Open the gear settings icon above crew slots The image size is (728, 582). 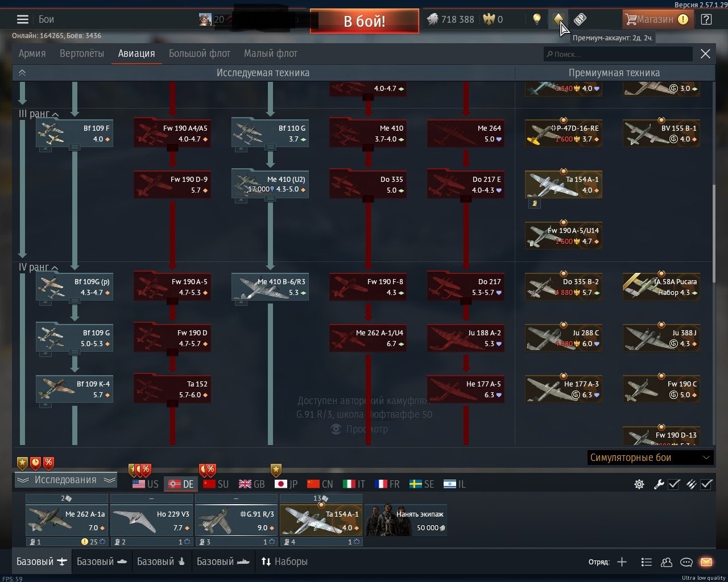click(x=639, y=484)
